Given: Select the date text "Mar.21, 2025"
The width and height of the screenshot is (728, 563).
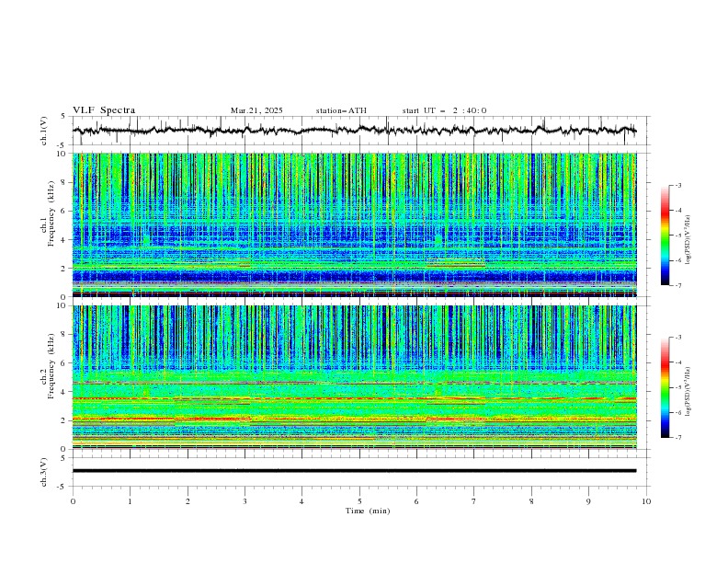Looking at the screenshot, I should point(256,110).
